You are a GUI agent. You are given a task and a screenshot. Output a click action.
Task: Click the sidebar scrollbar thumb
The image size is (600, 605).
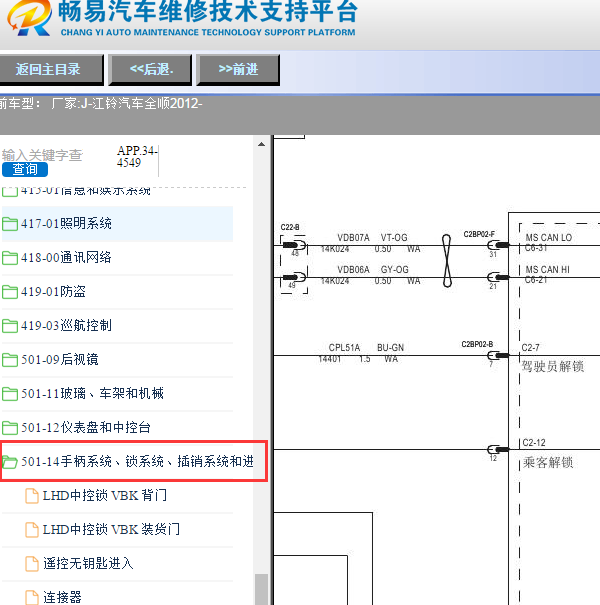point(262,590)
